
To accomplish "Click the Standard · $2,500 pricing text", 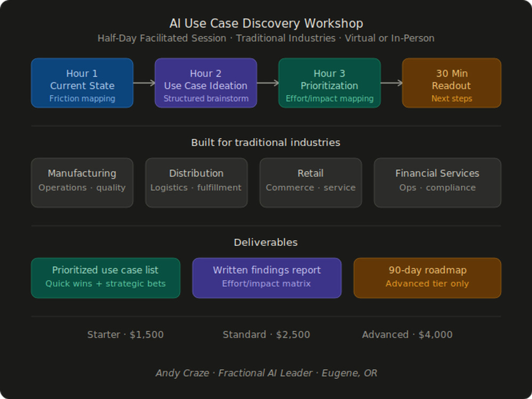I will [267, 335].
